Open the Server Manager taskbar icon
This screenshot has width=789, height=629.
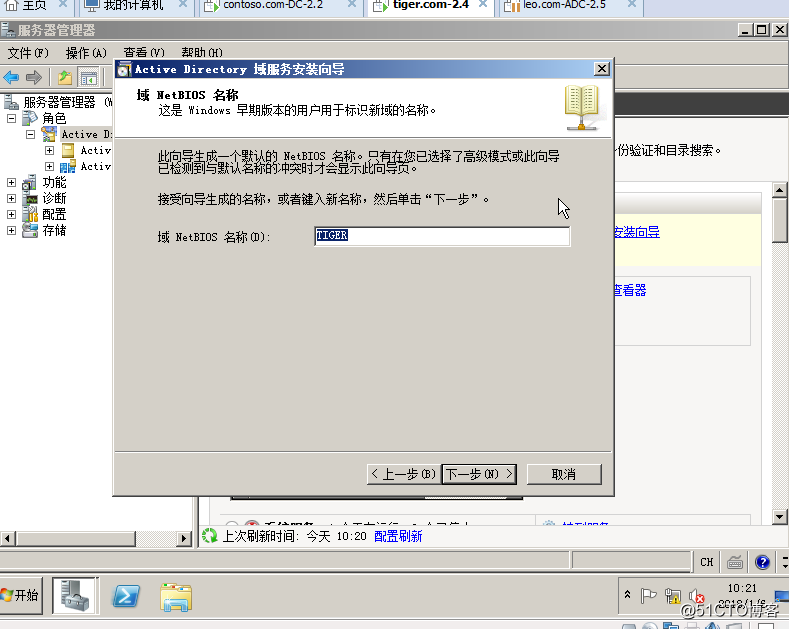point(75,596)
